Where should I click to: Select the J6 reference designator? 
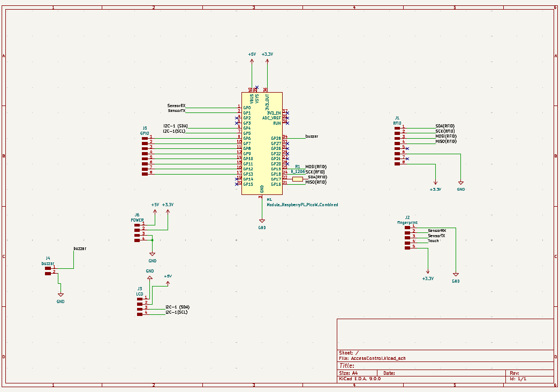[137, 215]
